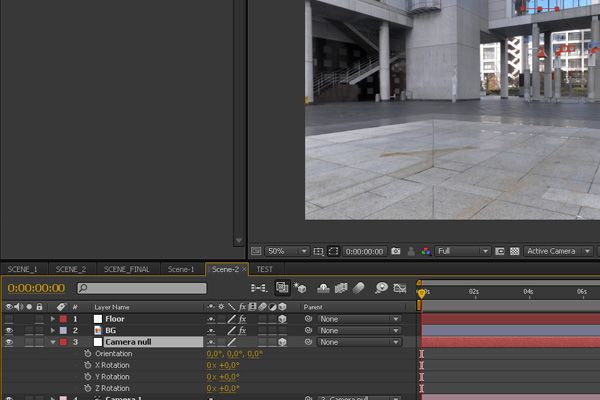
Task: Click the Orientation stopwatch icon
Action: point(88,353)
